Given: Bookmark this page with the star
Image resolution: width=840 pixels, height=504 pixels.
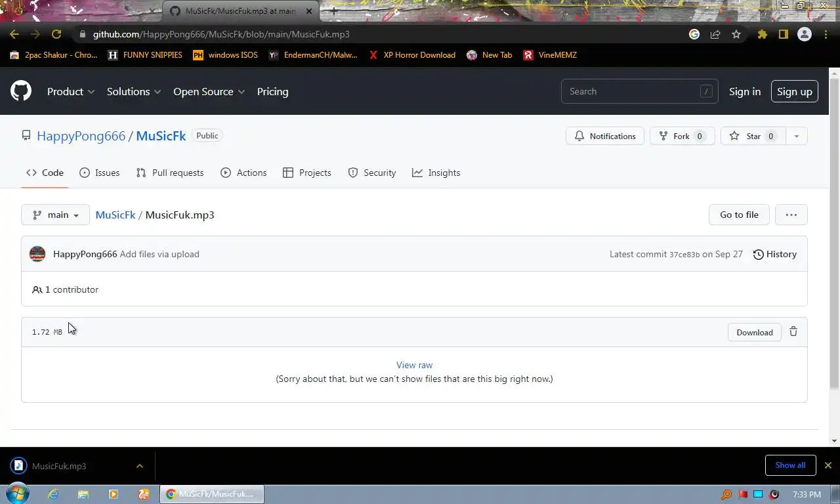Looking at the screenshot, I should tap(736, 34).
